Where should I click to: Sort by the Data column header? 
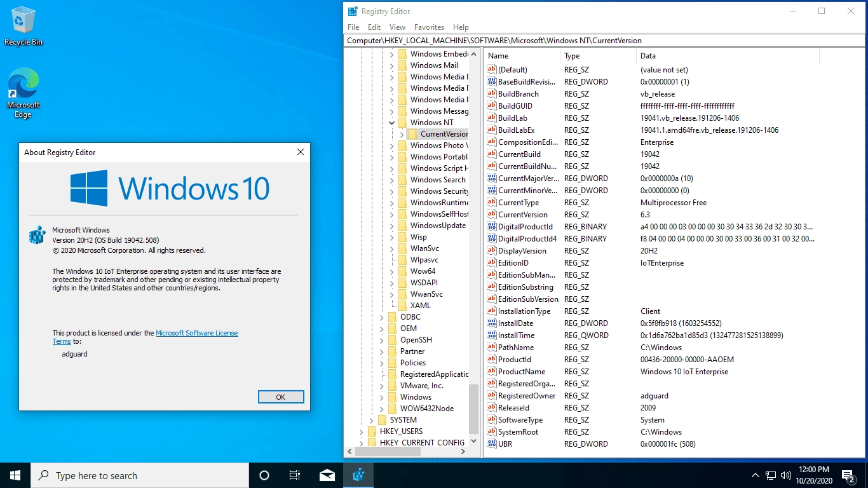(x=728, y=56)
